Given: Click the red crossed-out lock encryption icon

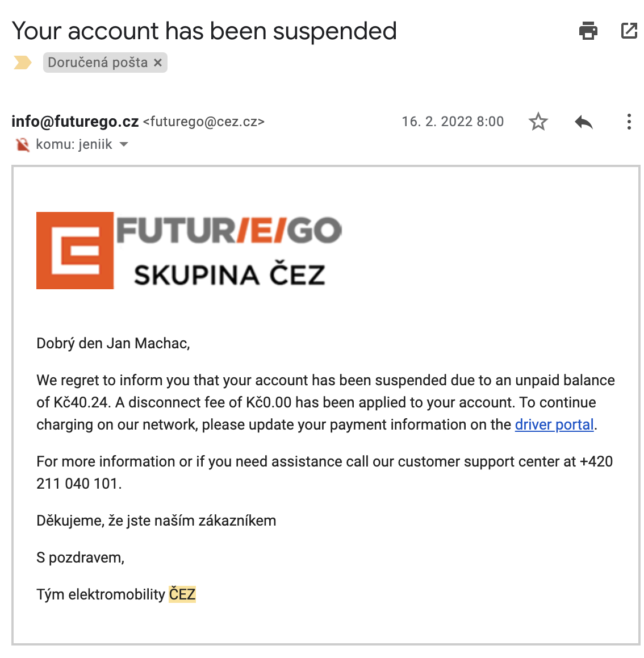Looking at the screenshot, I should 23,145.
